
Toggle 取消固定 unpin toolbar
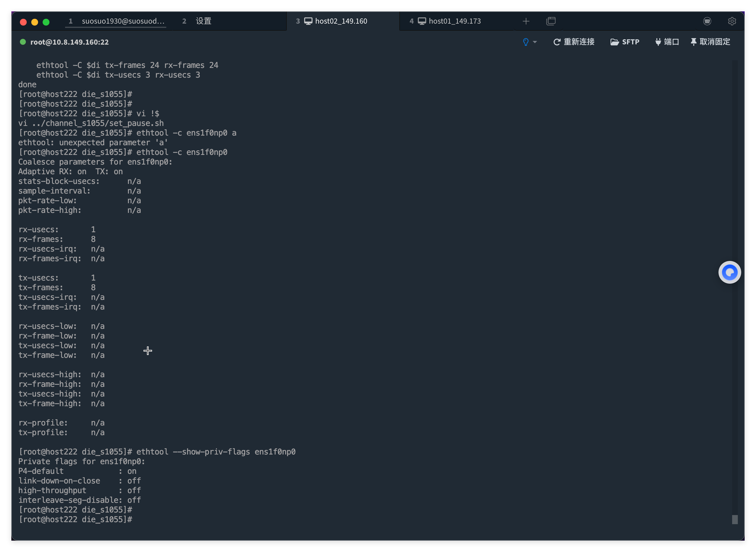click(x=710, y=42)
